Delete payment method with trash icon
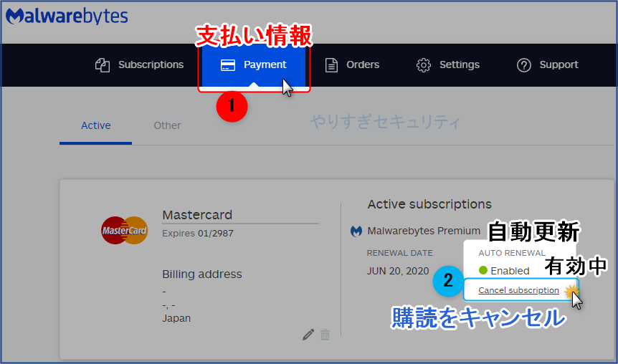The image size is (618, 364). [x=325, y=335]
